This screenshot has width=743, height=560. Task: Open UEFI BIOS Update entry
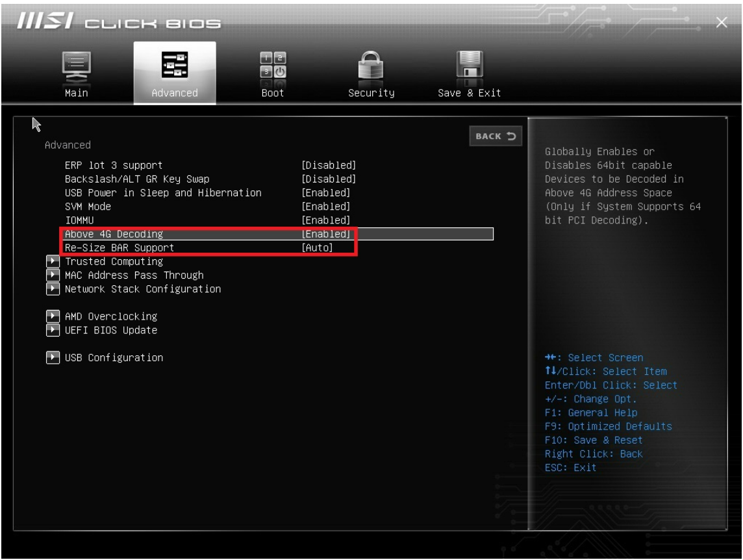pos(111,330)
